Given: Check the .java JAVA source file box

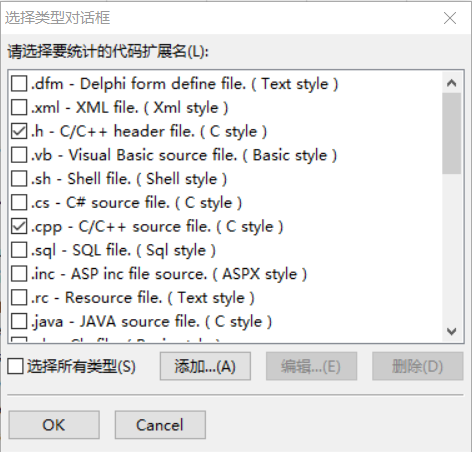Looking at the screenshot, I should [x=19, y=321].
